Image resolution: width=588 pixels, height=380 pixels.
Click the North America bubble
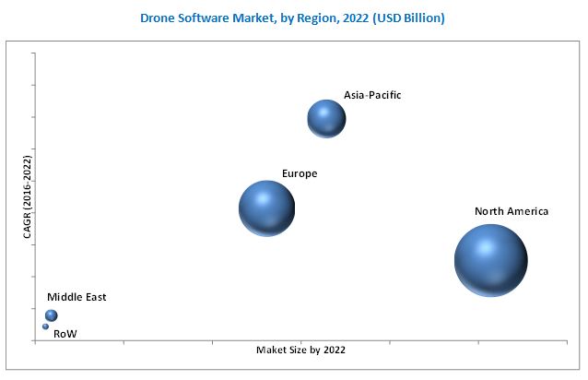tap(491, 261)
